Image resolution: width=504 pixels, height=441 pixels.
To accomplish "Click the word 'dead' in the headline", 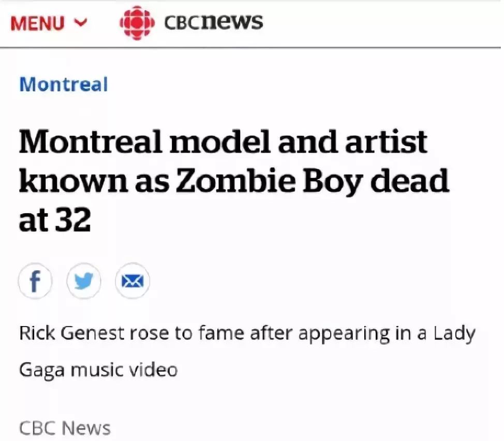I will [409, 181].
